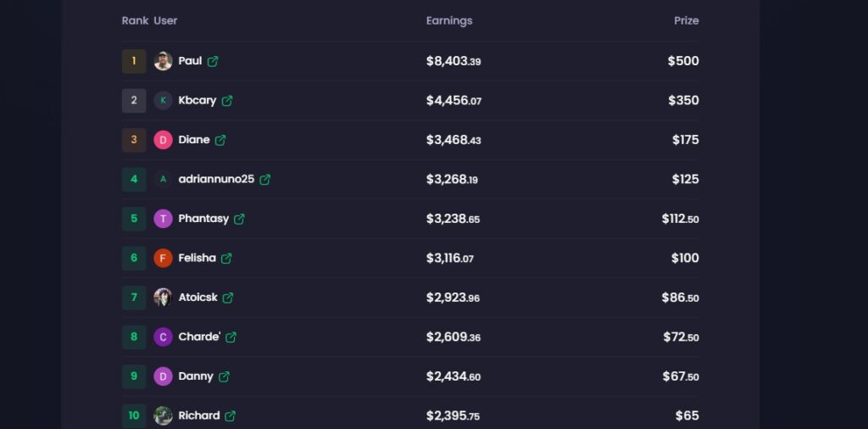Open Richard's external profile icon
Viewport: 868px width, 429px height.
click(x=231, y=415)
